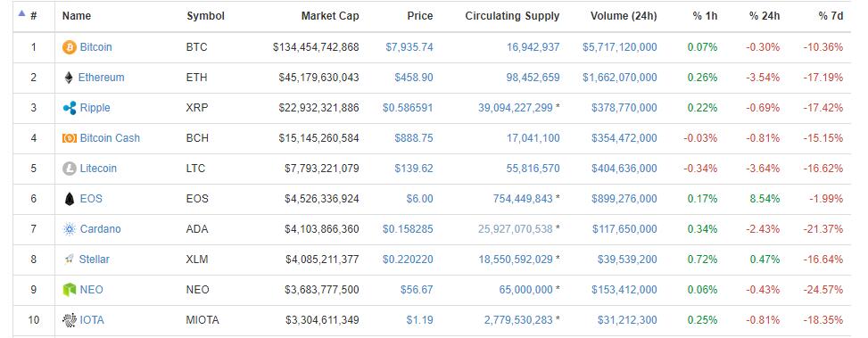Click the Stellar rocket icon
The image size is (868, 338).
(x=69, y=260)
